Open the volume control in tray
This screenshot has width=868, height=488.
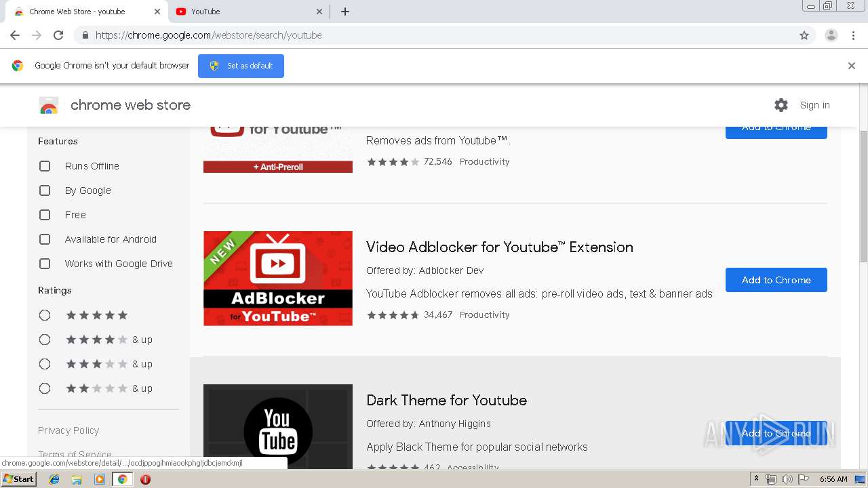pos(787,479)
